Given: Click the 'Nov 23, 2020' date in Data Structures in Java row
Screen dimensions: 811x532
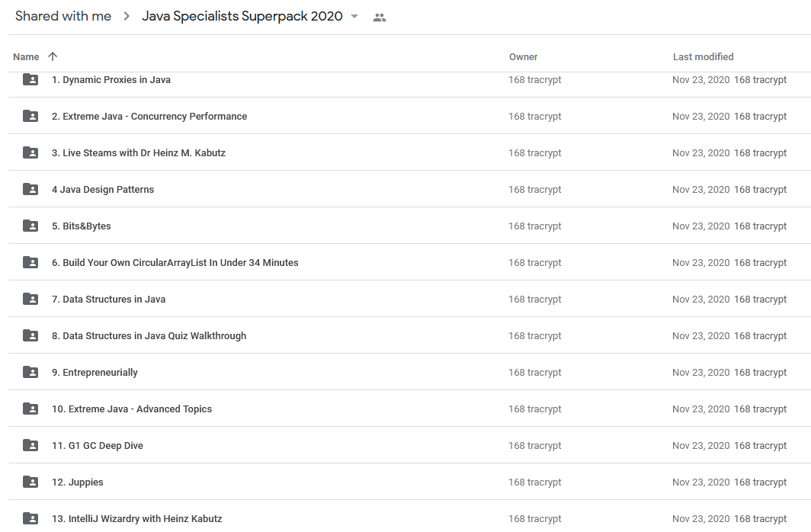Looking at the screenshot, I should point(700,300).
